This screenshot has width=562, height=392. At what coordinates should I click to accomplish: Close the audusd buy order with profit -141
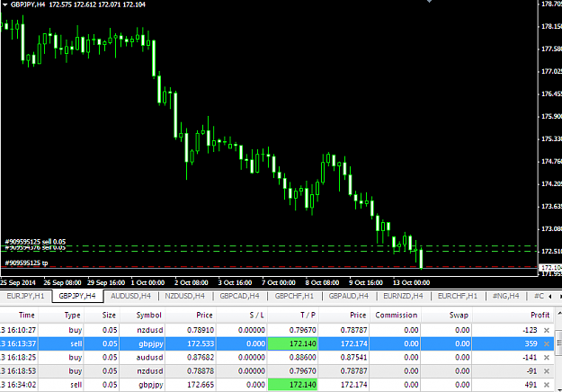click(547, 357)
